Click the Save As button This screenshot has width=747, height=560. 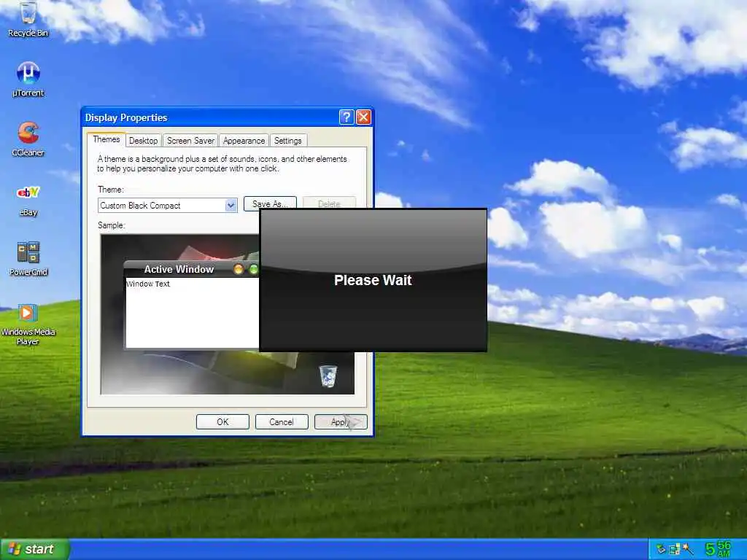270,203
